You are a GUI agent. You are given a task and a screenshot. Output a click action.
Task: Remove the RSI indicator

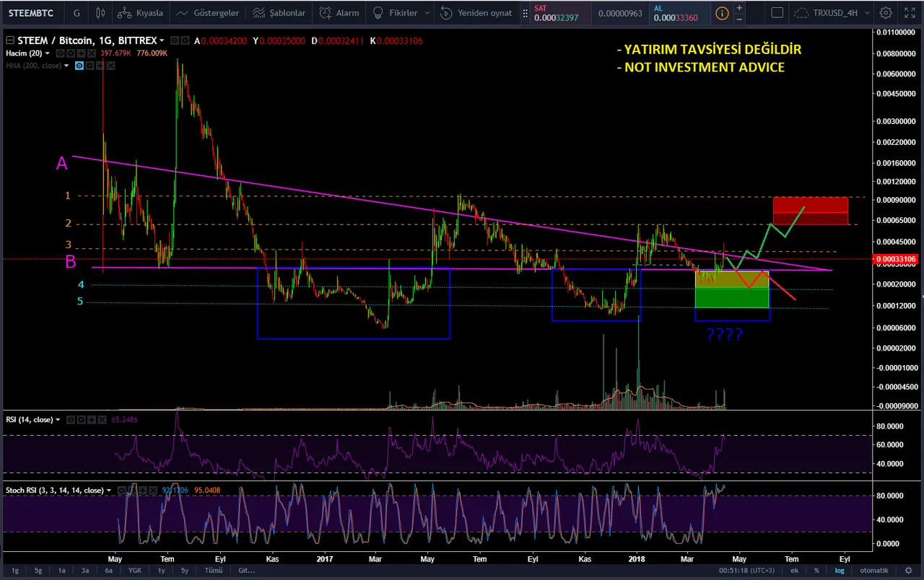pos(103,420)
